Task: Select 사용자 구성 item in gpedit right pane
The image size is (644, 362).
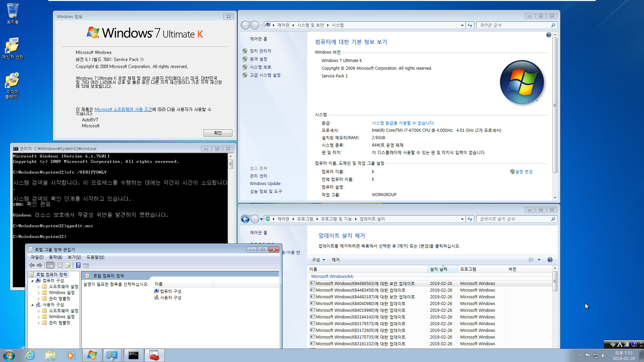Action: tap(167, 298)
